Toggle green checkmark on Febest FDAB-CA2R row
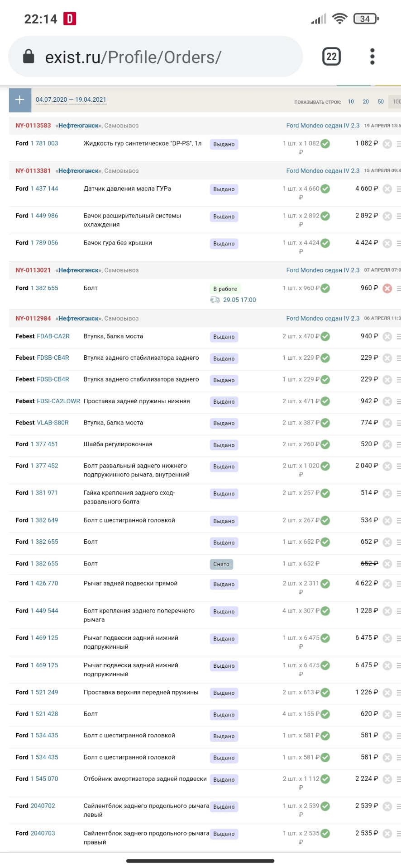 tap(325, 336)
